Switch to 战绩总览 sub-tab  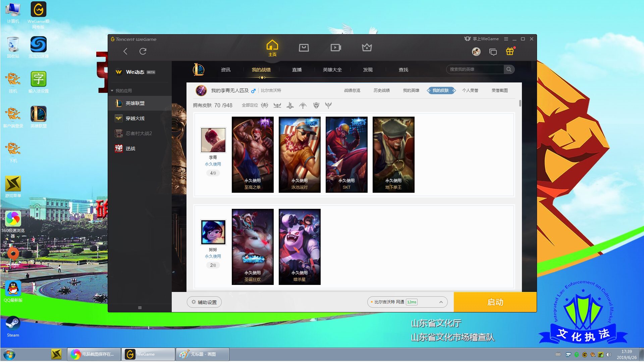pyautogui.click(x=352, y=90)
